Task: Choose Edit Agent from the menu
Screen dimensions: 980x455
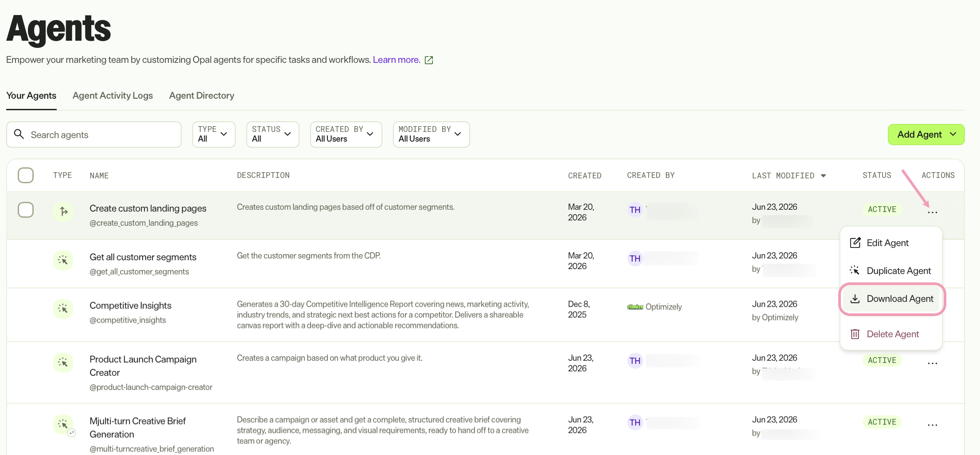Action: tap(891, 243)
